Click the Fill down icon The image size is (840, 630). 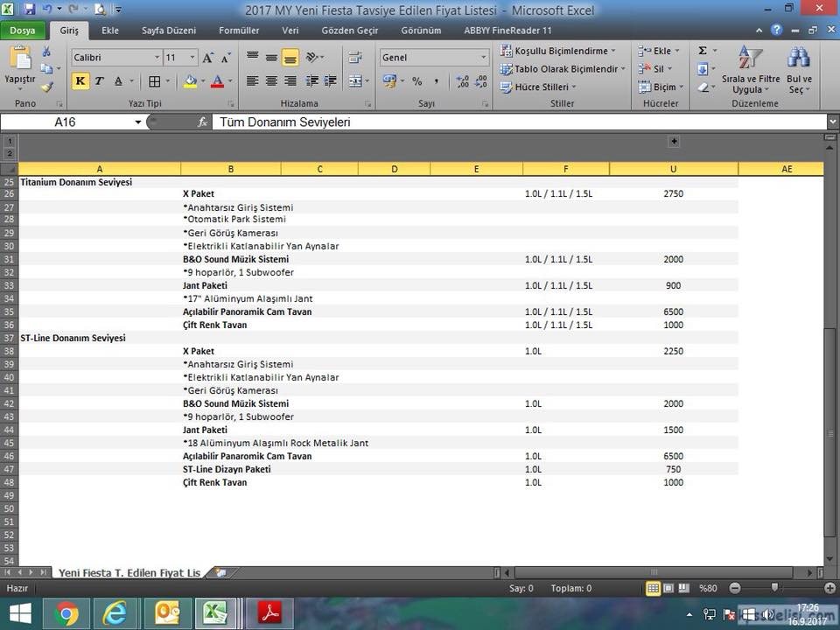[x=703, y=68]
